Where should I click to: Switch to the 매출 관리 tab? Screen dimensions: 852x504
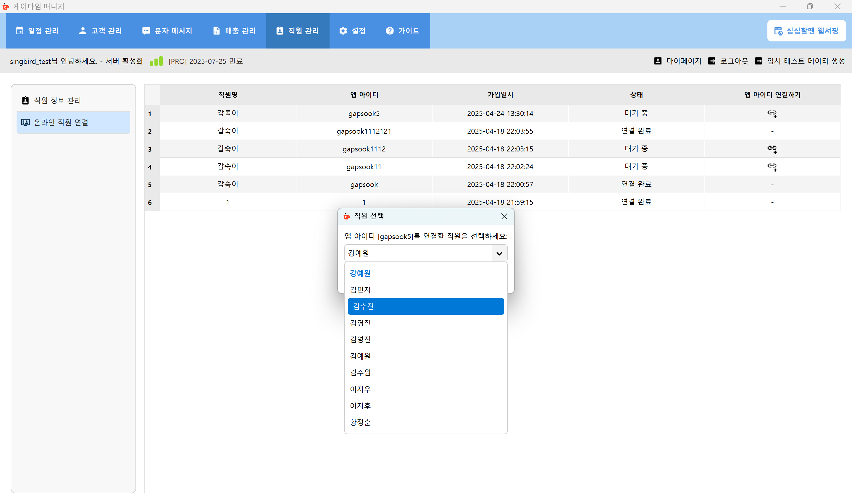[x=234, y=30]
